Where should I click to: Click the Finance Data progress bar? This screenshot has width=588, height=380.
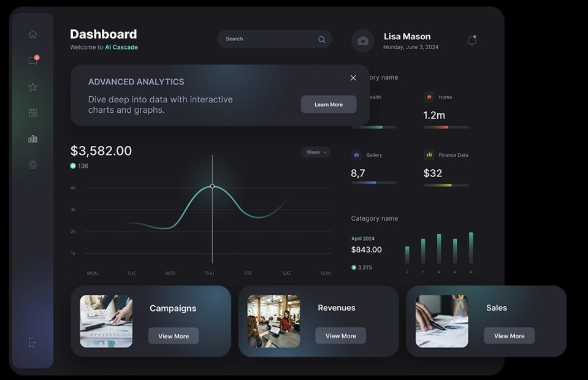446,184
